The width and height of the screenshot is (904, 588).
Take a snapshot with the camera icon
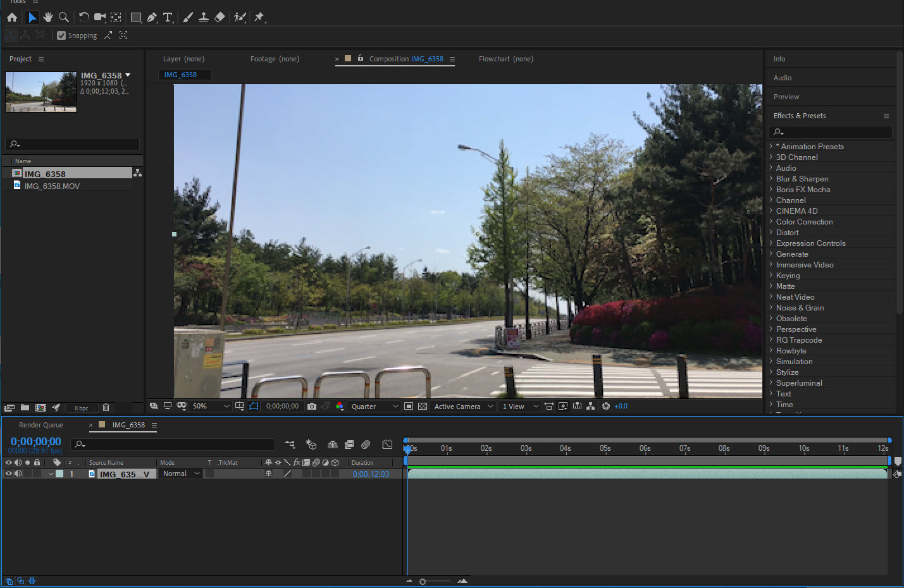pyautogui.click(x=312, y=406)
